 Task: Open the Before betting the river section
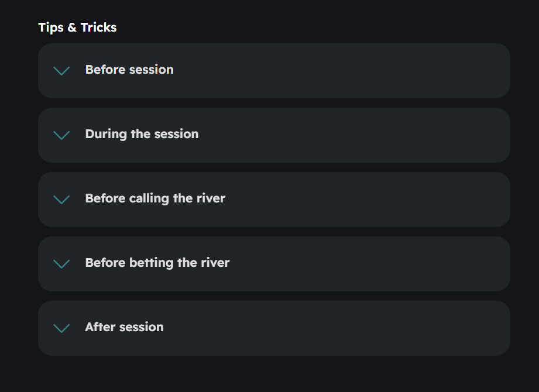pos(274,264)
